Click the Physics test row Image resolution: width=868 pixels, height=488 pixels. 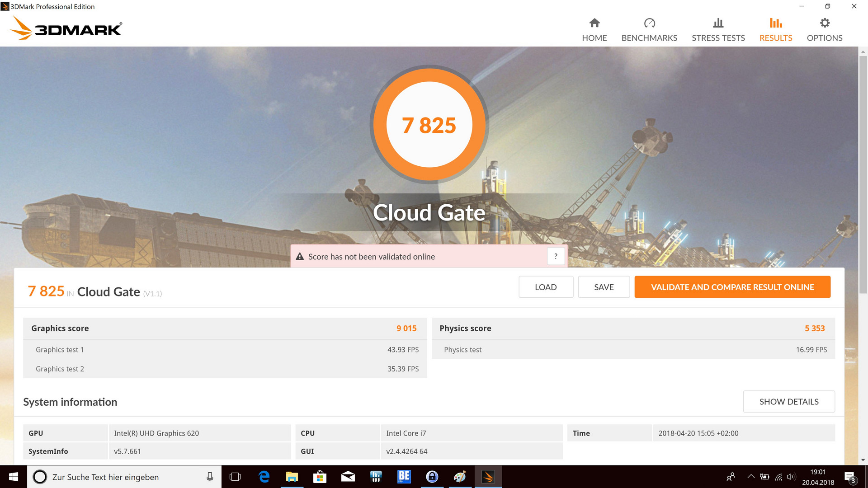[633, 350]
